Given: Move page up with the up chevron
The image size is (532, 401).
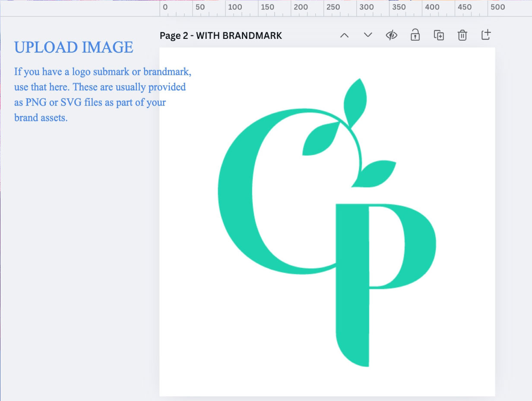Looking at the screenshot, I should (344, 35).
